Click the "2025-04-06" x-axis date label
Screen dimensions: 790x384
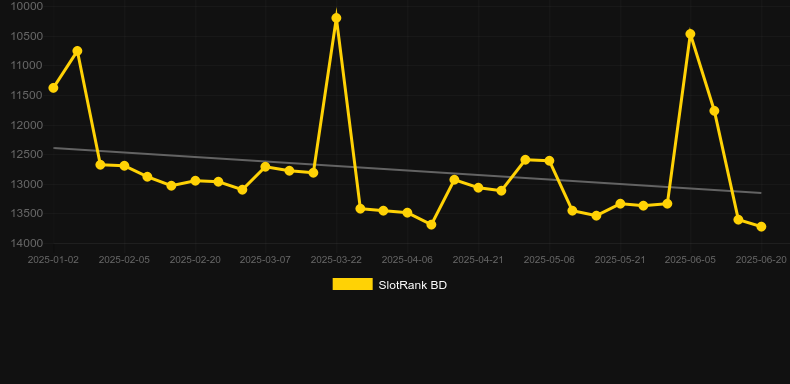coord(407,260)
